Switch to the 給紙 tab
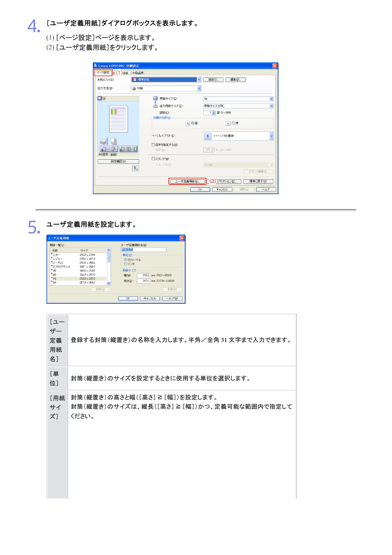The width and height of the screenshot is (392, 555). [x=126, y=73]
